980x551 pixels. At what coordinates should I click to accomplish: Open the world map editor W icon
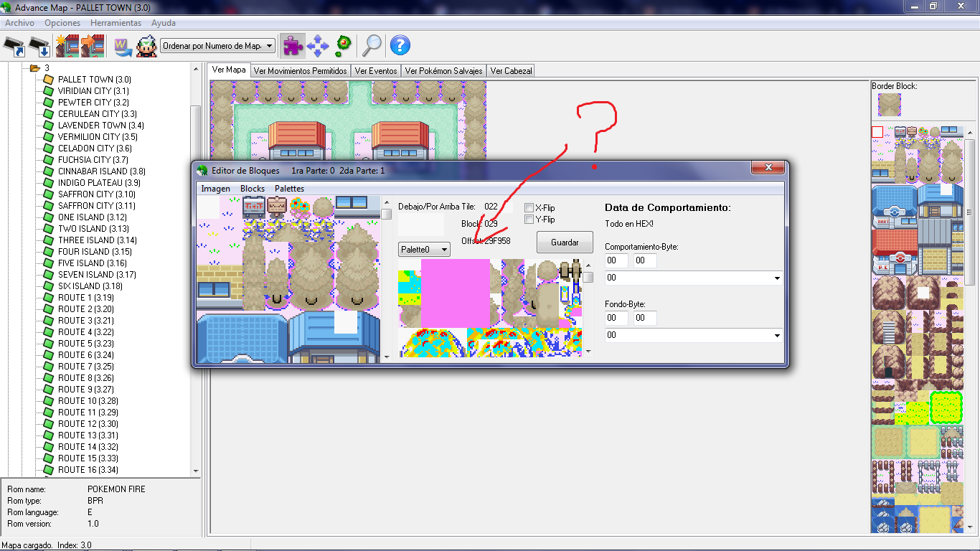[122, 46]
